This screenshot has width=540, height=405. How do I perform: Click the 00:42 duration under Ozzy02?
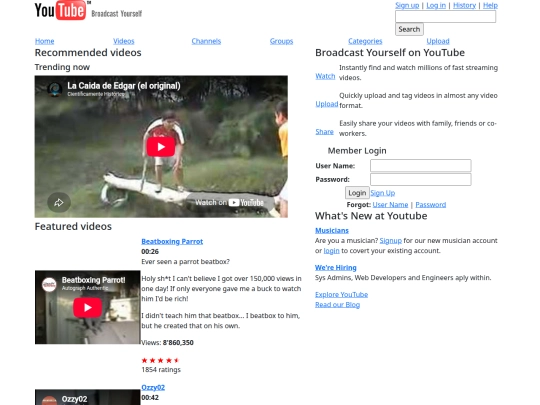(150, 397)
